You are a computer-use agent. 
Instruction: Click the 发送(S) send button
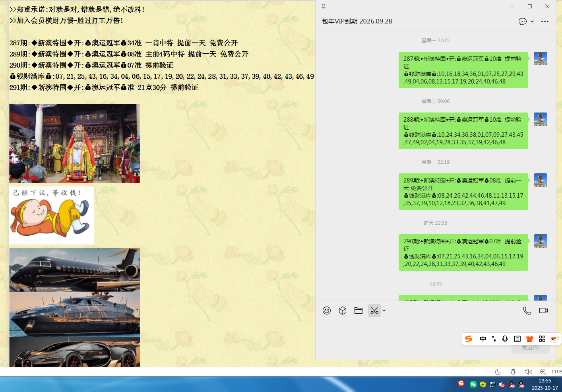(x=530, y=347)
